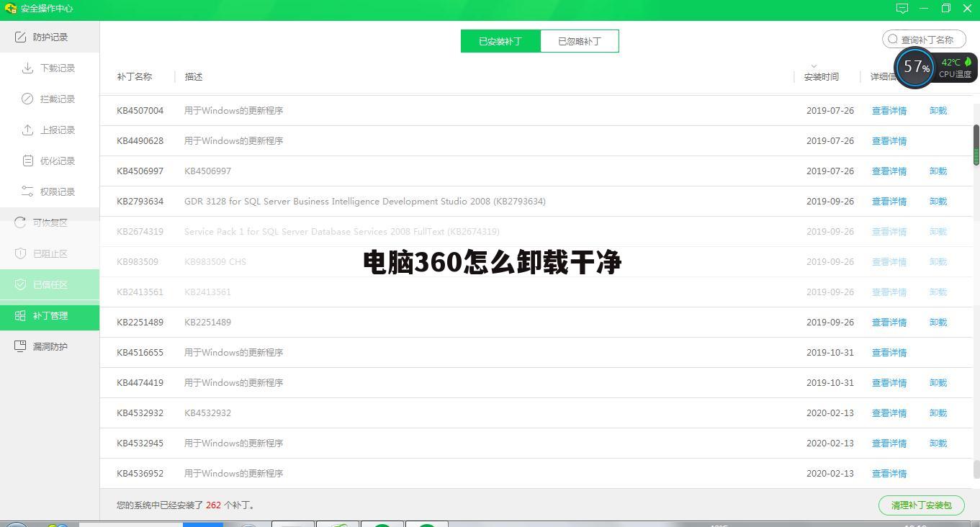This screenshot has height=527, width=980.
Task: Toggle sort arrow above 安装时间 column
Action: [814, 66]
